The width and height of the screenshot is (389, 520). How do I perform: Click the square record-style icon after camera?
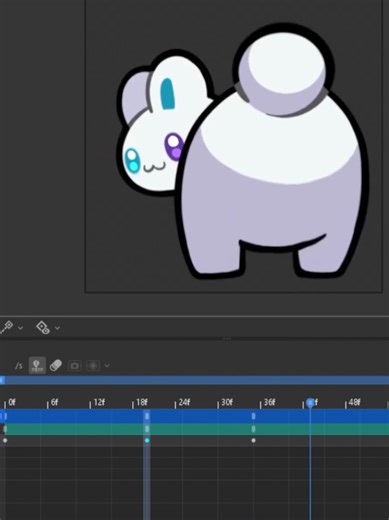(x=93, y=366)
